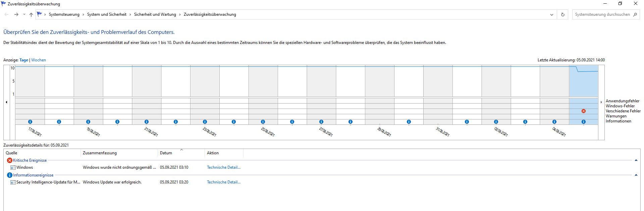Click the info icon for 17.08.2021
Image resolution: width=644 pixels, height=211 pixels.
(x=30, y=122)
